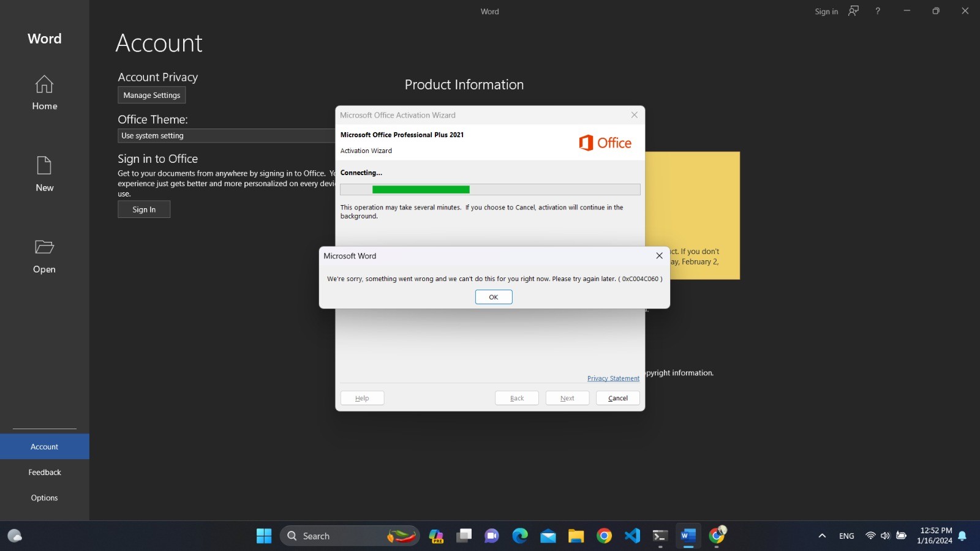Open the Feedback page

click(45, 473)
